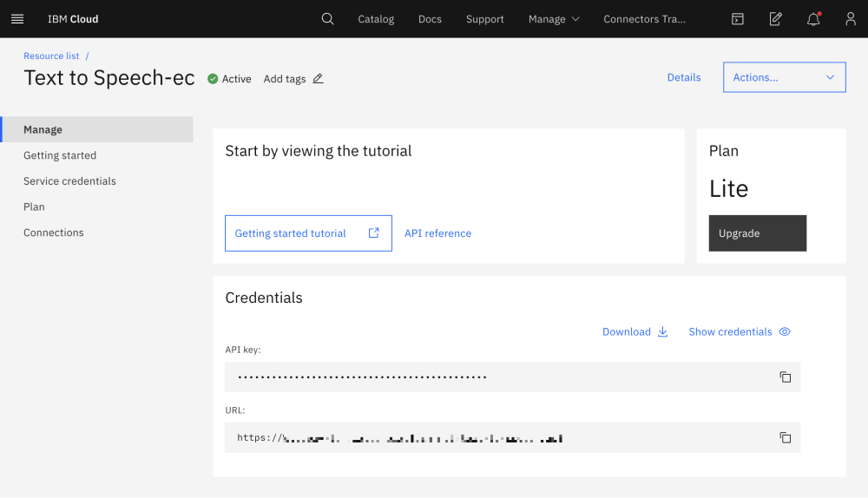Go to Getting started sidebar item

tap(60, 155)
